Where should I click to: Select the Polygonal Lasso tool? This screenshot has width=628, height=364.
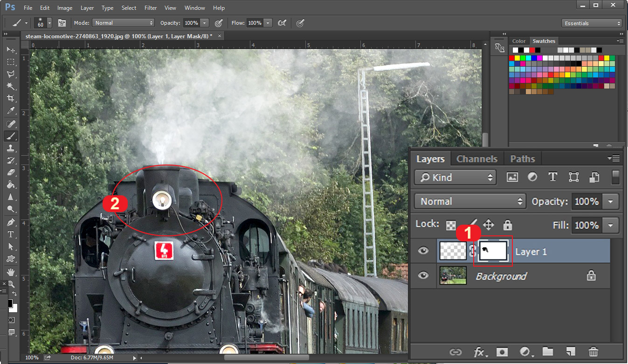11,74
